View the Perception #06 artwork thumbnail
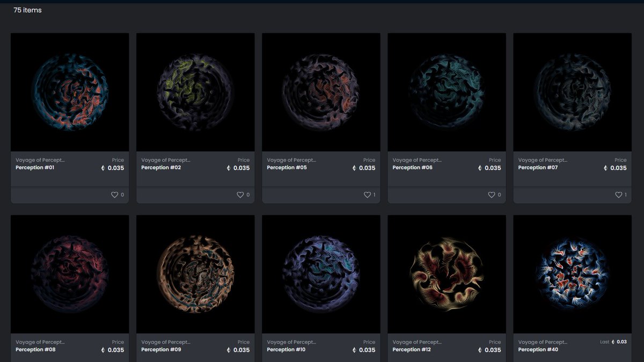Screen dimensions: 644x362 pyautogui.click(x=447, y=92)
